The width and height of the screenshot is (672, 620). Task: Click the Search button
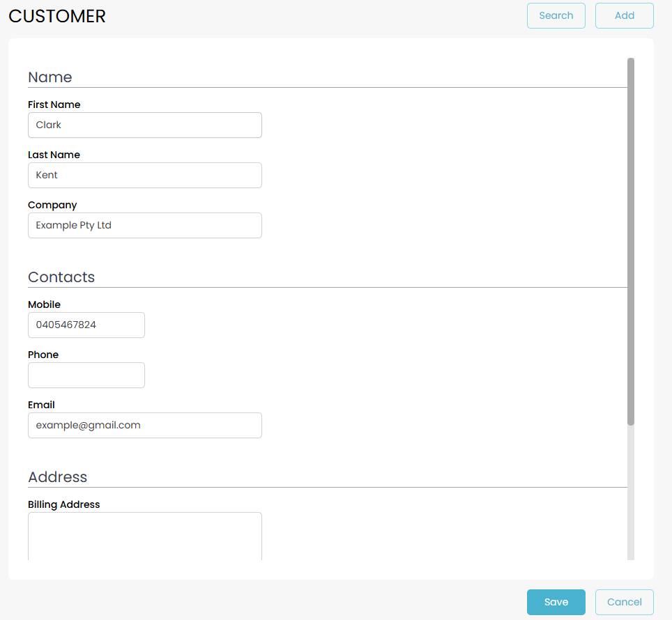tap(556, 15)
